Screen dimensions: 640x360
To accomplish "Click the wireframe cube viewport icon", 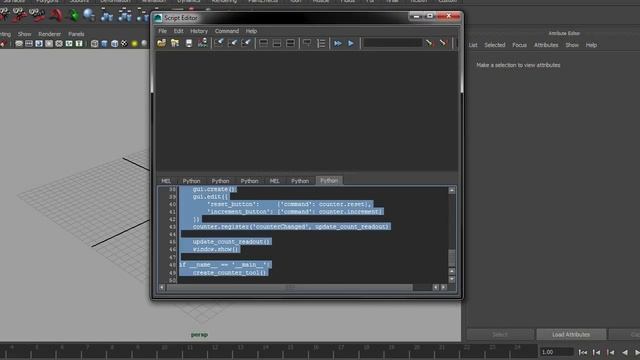I will point(95,44).
